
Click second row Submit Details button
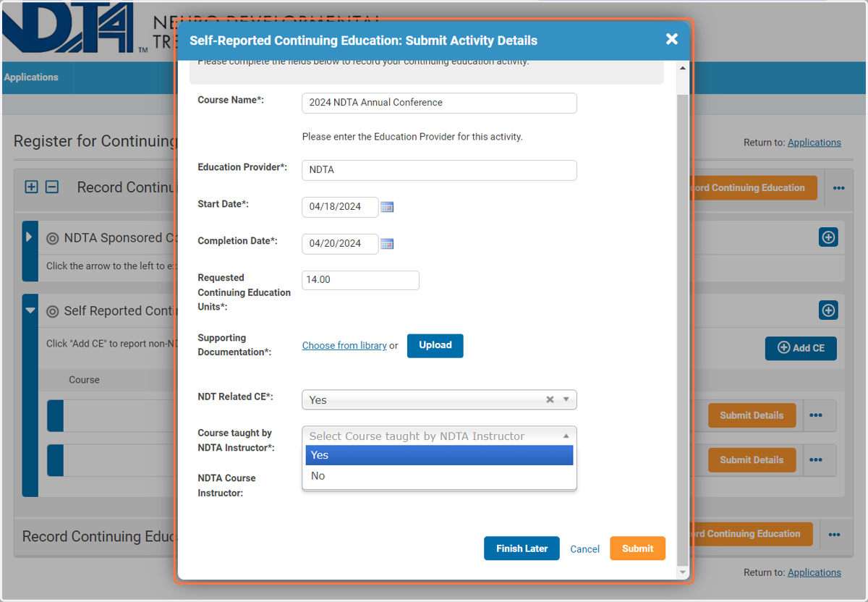[752, 459]
